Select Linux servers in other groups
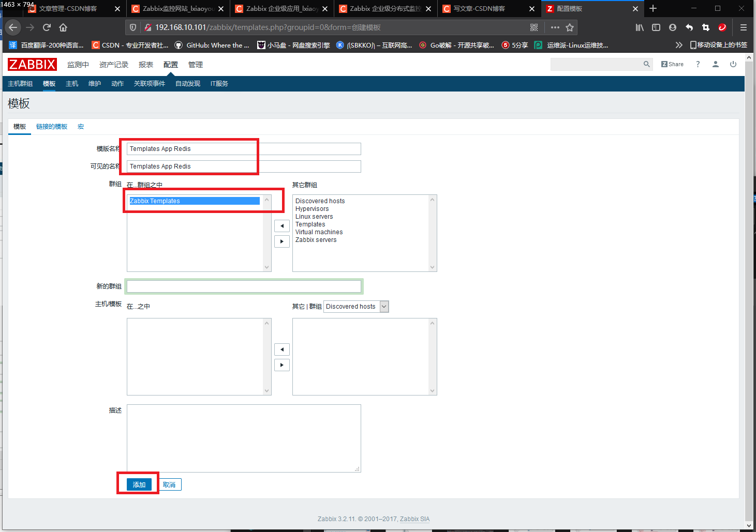 (x=314, y=217)
